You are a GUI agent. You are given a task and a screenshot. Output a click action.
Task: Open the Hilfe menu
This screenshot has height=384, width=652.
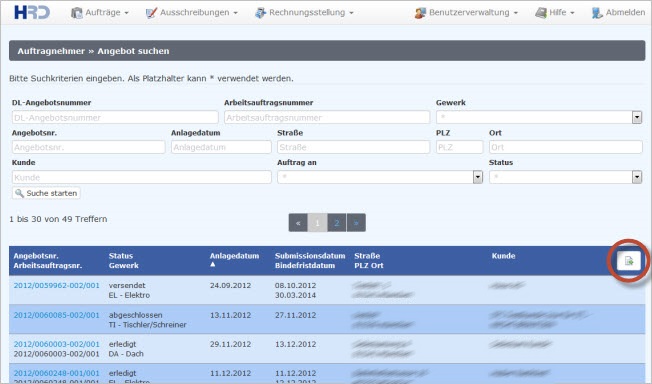(555, 13)
